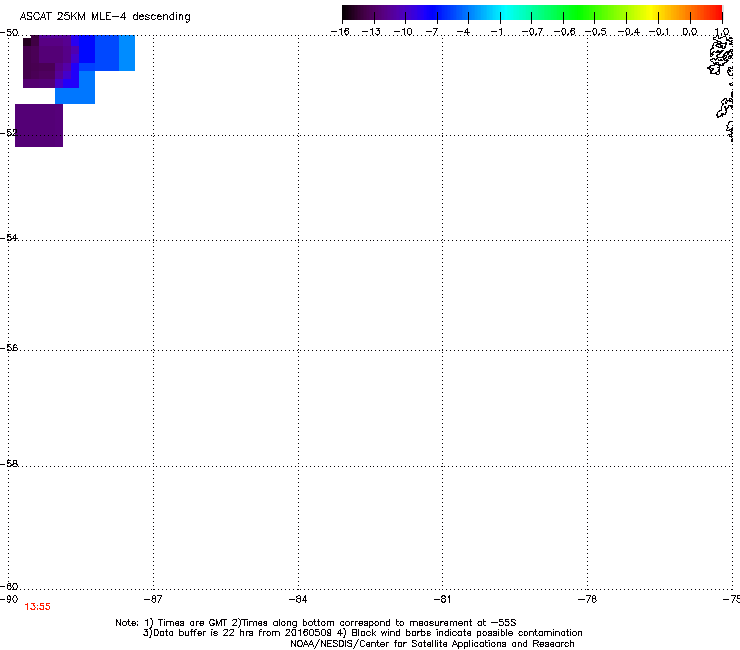Click the '-4' color scale label
The height and width of the screenshot is (650, 740).
tap(463, 32)
